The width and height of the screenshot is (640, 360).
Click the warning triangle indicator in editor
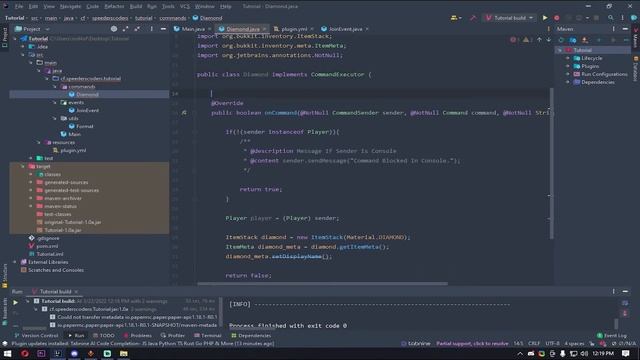point(526,40)
